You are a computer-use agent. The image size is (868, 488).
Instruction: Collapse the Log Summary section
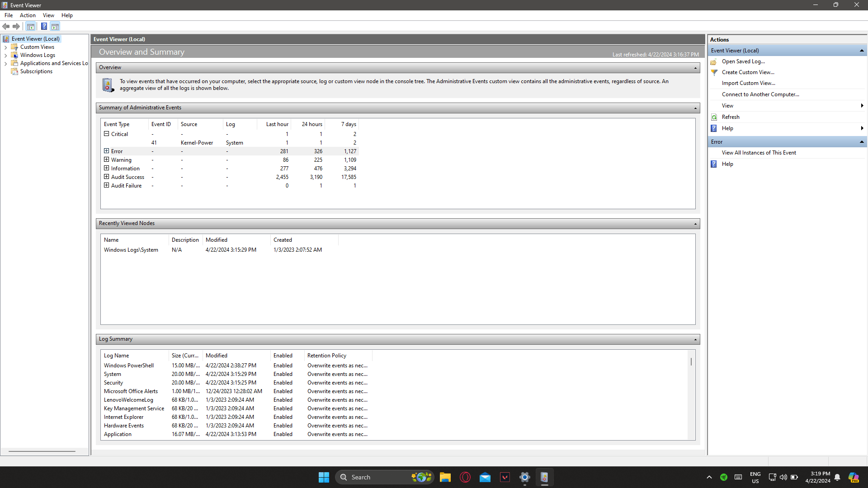pos(695,339)
